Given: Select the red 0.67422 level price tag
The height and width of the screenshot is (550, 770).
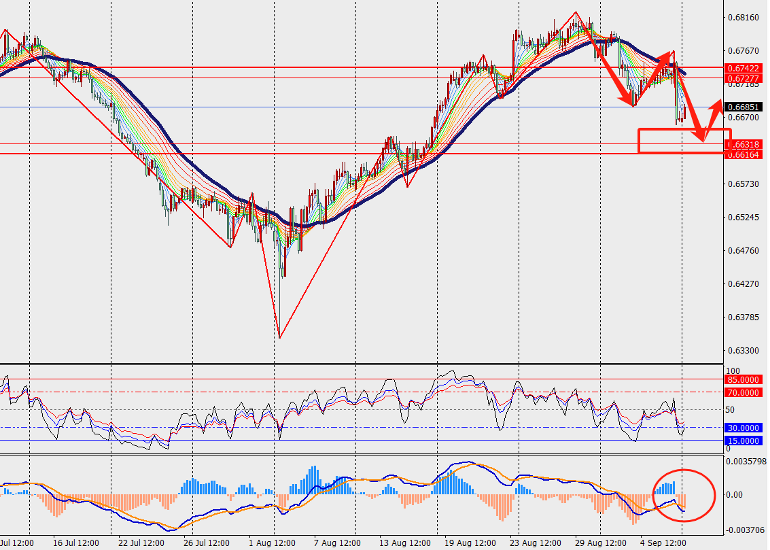Looking at the screenshot, I should (744, 69).
